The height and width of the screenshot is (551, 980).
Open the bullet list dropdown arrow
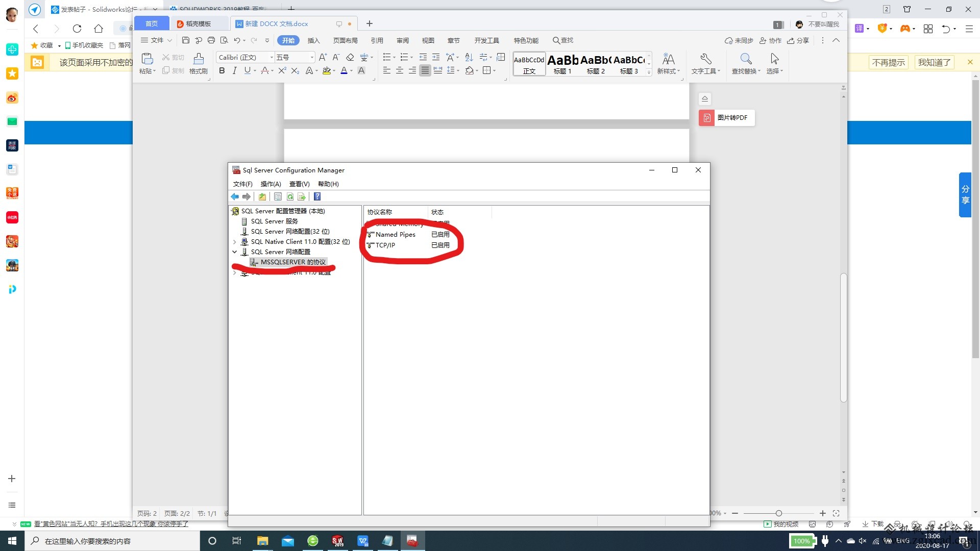(x=394, y=58)
